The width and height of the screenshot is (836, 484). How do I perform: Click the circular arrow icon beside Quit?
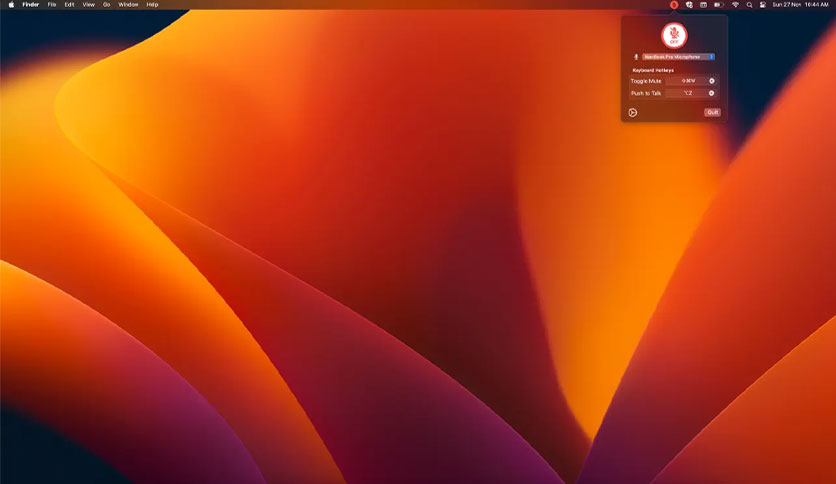point(632,112)
